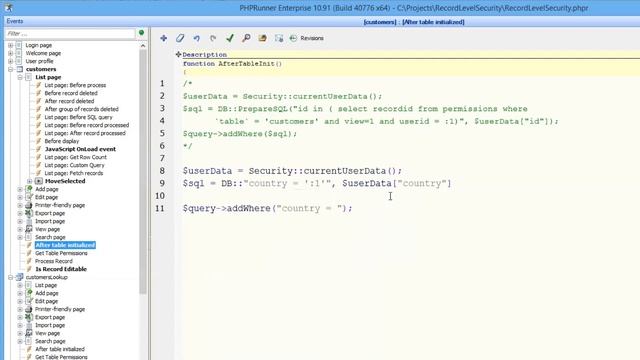
Task: Select List page: Before process event
Action: (75, 85)
